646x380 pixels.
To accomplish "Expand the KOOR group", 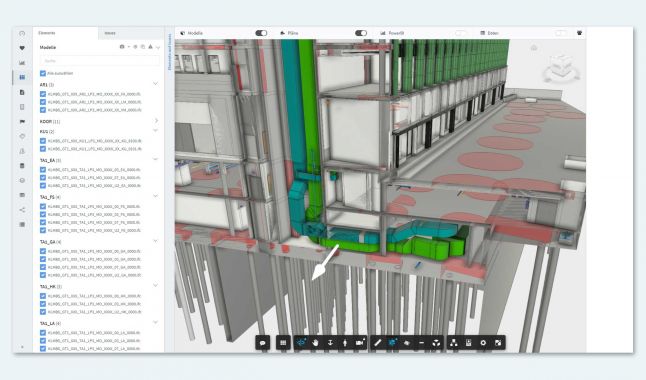I will (x=156, y=121).
